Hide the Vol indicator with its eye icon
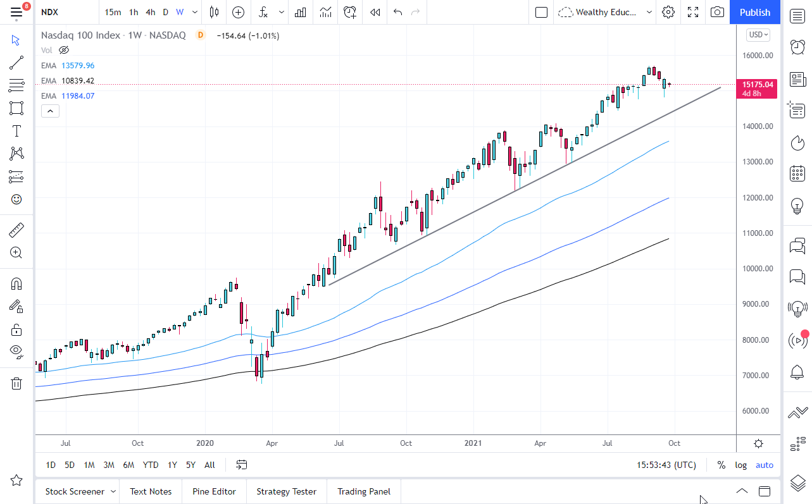This screenshot has width=812, height=504. pyautogui.click(x=63, y=50)
